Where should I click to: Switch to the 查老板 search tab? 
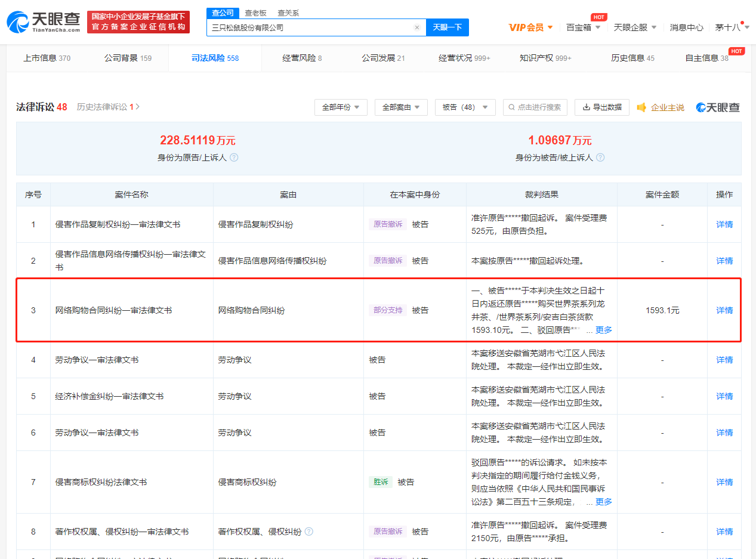click(255, 13)
